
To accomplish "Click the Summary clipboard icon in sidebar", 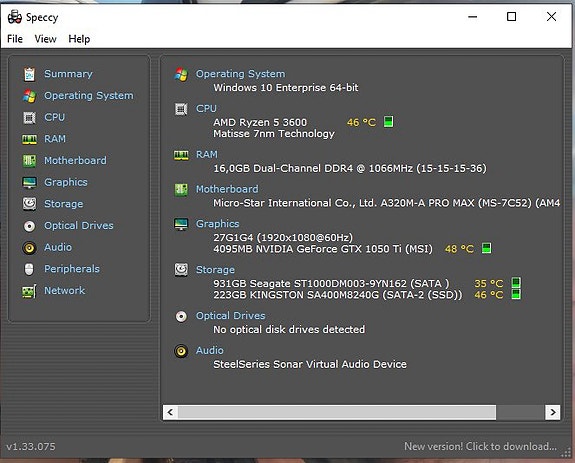I will [x=29, y=74].
